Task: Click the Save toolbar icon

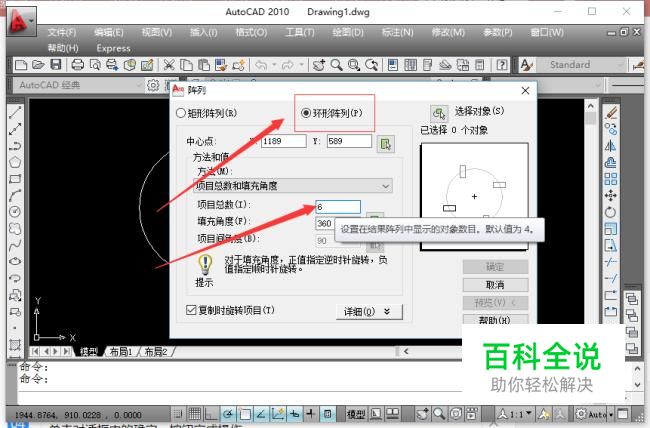Action: (56, 65)
